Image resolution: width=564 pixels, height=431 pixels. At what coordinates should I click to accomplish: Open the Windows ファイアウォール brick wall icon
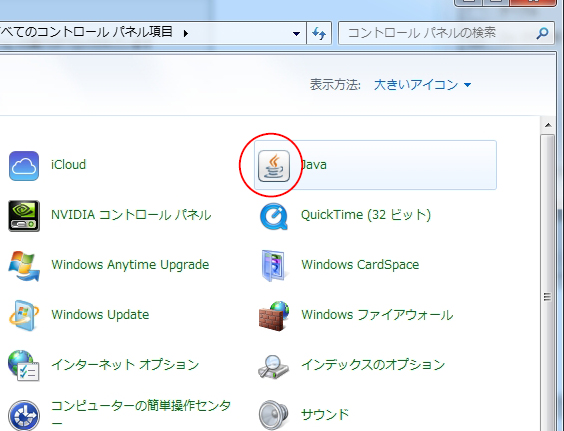pyautogui.click(x=274, y=316)
